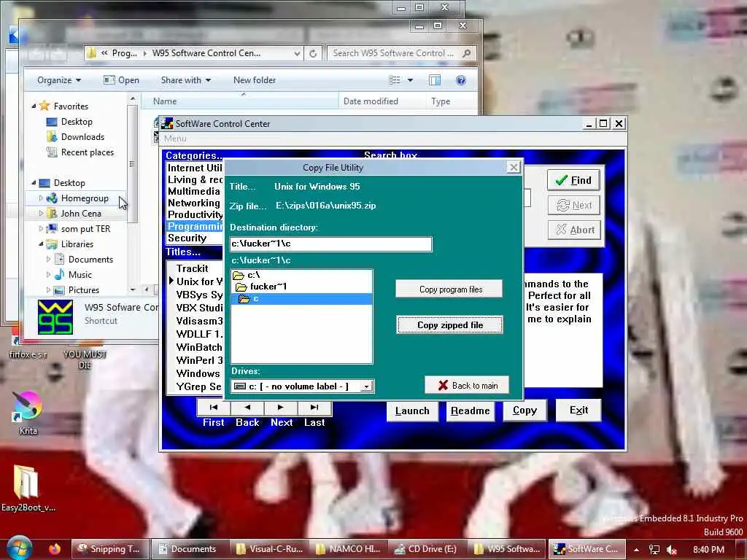Go Back one record arrow
Viewport: 747px width, 560px height.
(247, 408)
